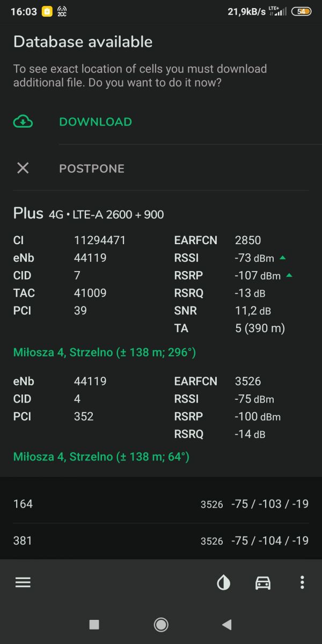
Task: Click the DOWNLOAD text button
Action: coord(96,122)
